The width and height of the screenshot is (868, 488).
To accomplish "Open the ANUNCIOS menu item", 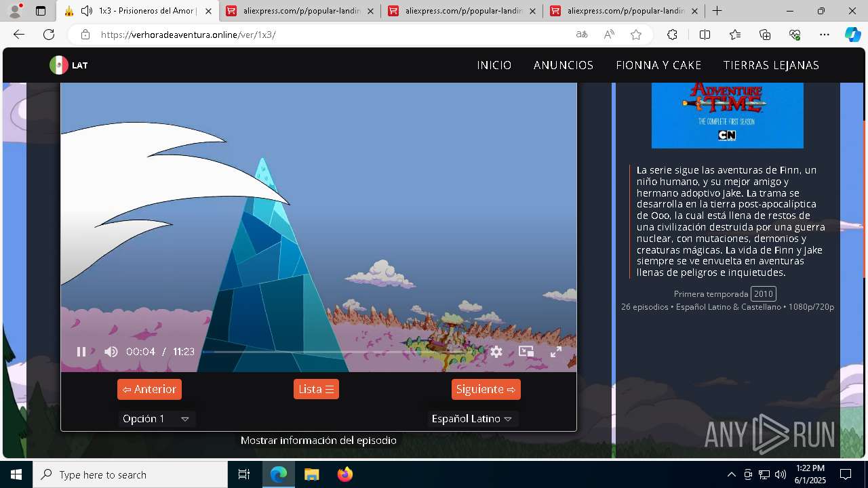I will coord(564,65).
